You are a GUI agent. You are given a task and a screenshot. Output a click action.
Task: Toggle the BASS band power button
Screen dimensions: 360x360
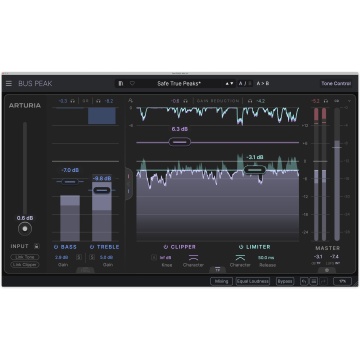click(x=56, y=247)
